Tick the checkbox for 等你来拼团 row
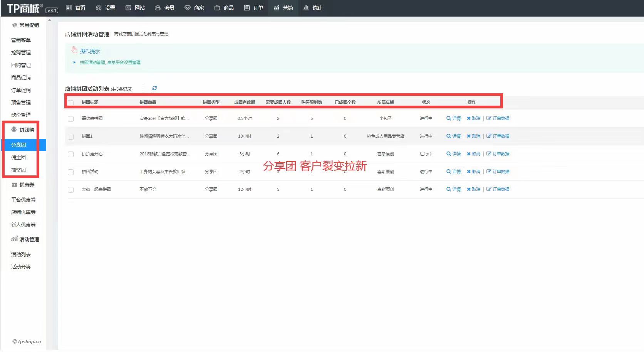This screenshot has height=352, width=644. (71, 119)
